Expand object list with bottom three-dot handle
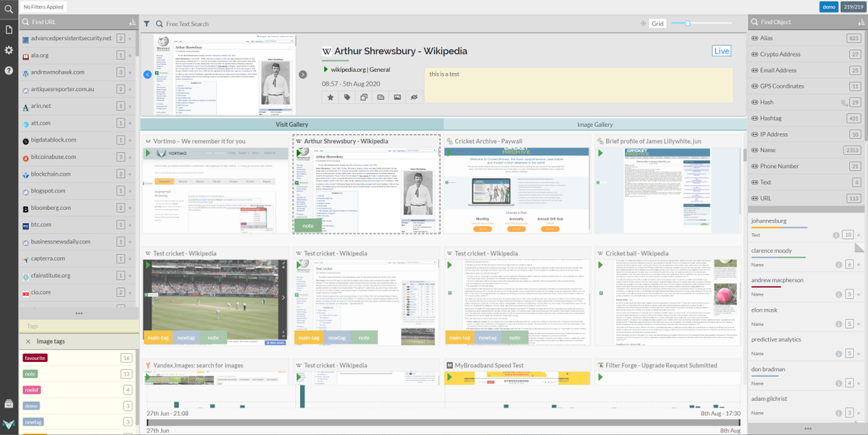 tap(807, 428)
